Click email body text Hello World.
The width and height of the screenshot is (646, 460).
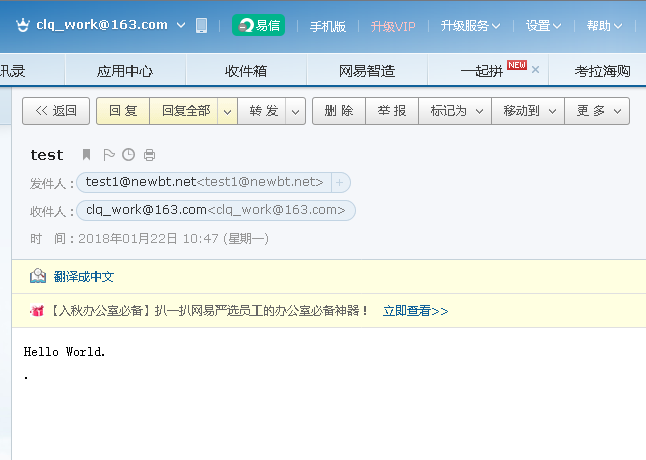(65, 351)
